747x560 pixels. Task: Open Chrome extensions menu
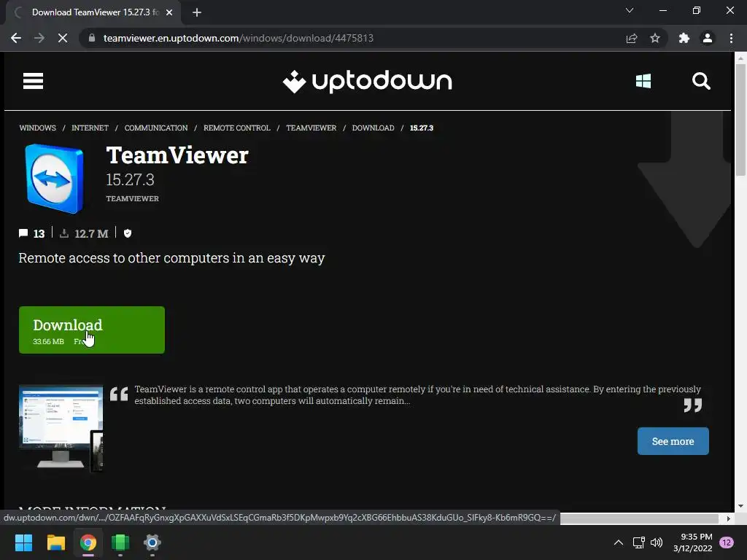tap(684, 38)
